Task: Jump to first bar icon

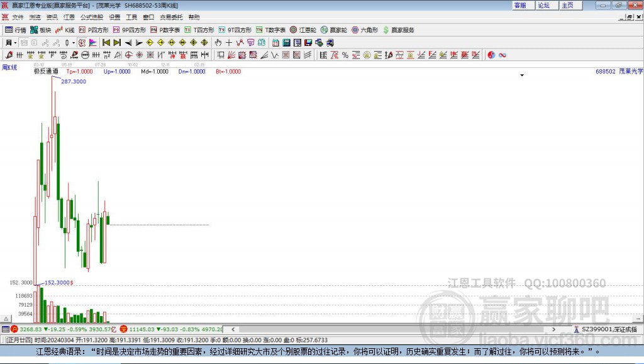Action: (106, 43)
